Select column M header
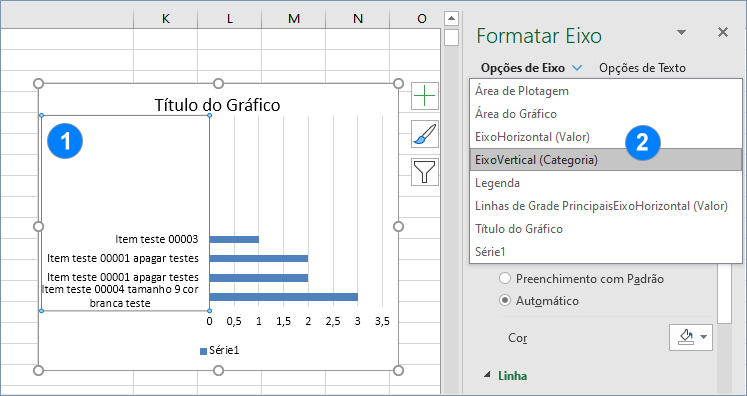Image resolution: width=747 pixels, height=396 pixels. click(293, 19)
